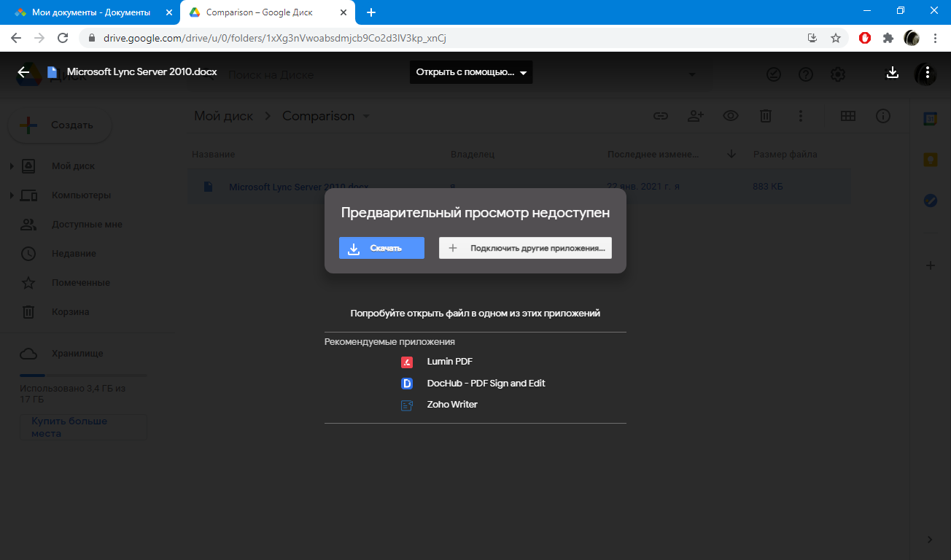This screenshot has width=951, height=560.
Task: Open Google Keep in side panel
Action: tap(930, 160)
